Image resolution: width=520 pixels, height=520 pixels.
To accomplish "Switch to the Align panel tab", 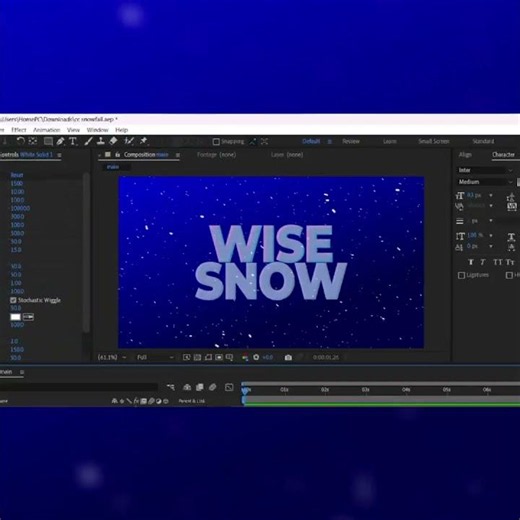I will [x=465, y=155].
